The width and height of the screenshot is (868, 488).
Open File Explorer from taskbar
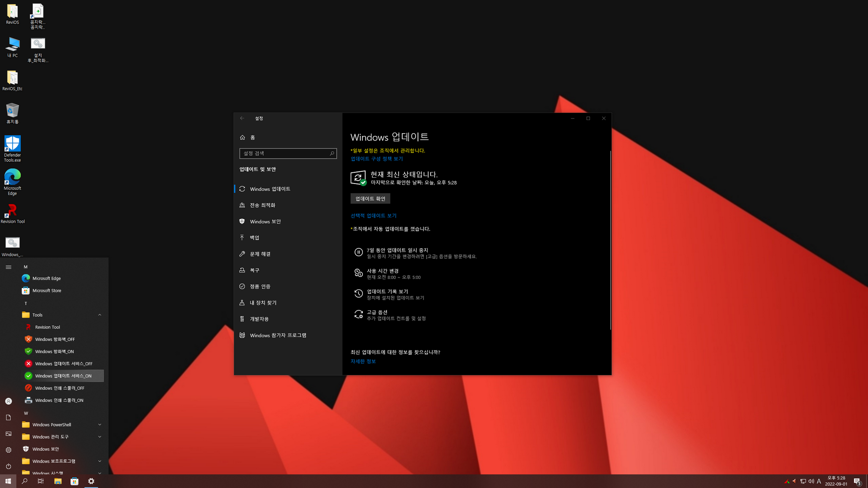[x=58, y=481]
